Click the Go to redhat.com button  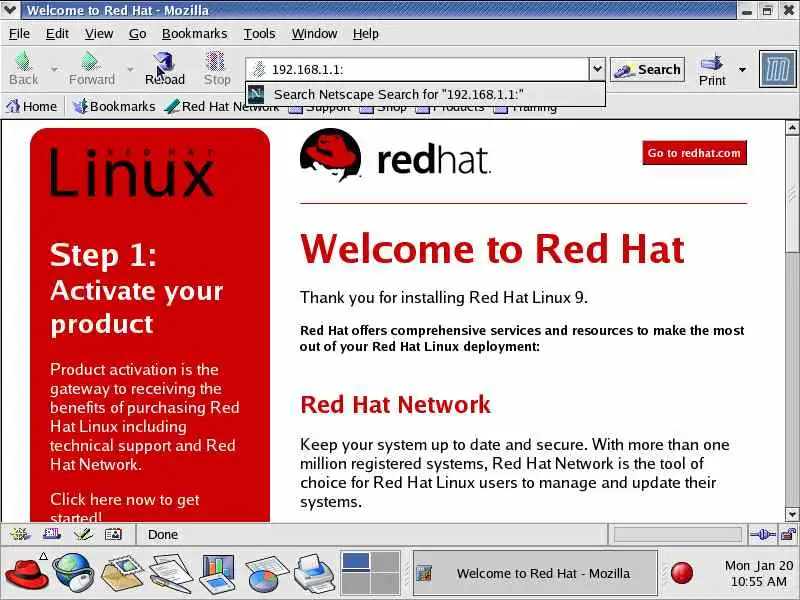(x=694, y=153)
